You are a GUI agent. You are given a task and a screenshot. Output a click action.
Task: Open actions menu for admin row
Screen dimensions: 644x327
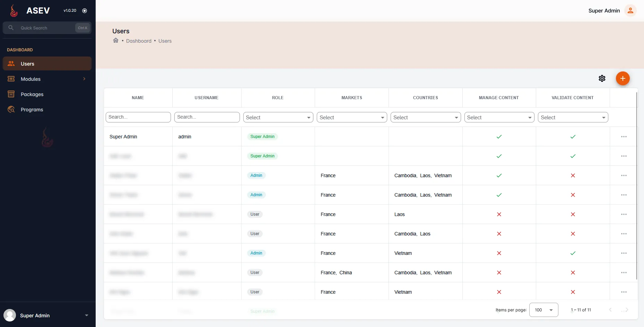pyautogui.click(x=624, y=137)
